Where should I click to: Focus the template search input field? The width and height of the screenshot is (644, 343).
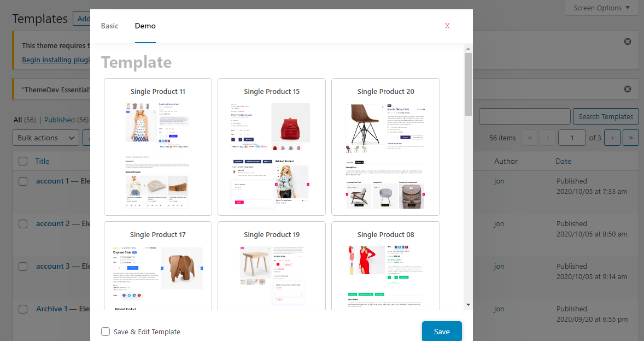524,116
